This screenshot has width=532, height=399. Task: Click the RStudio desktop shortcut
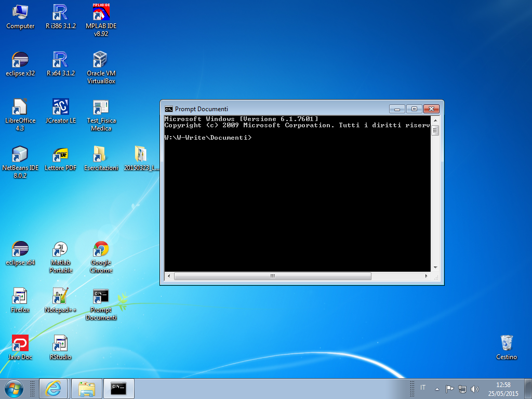[61, 344]
